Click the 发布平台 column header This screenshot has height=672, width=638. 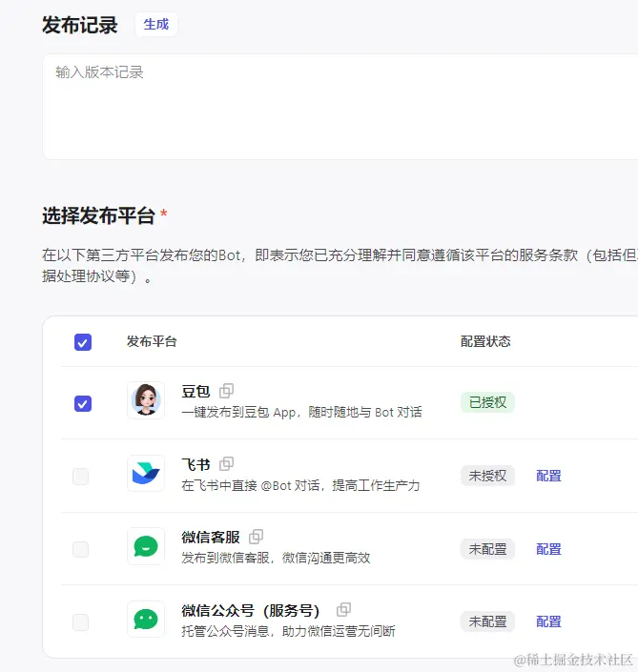152,341
